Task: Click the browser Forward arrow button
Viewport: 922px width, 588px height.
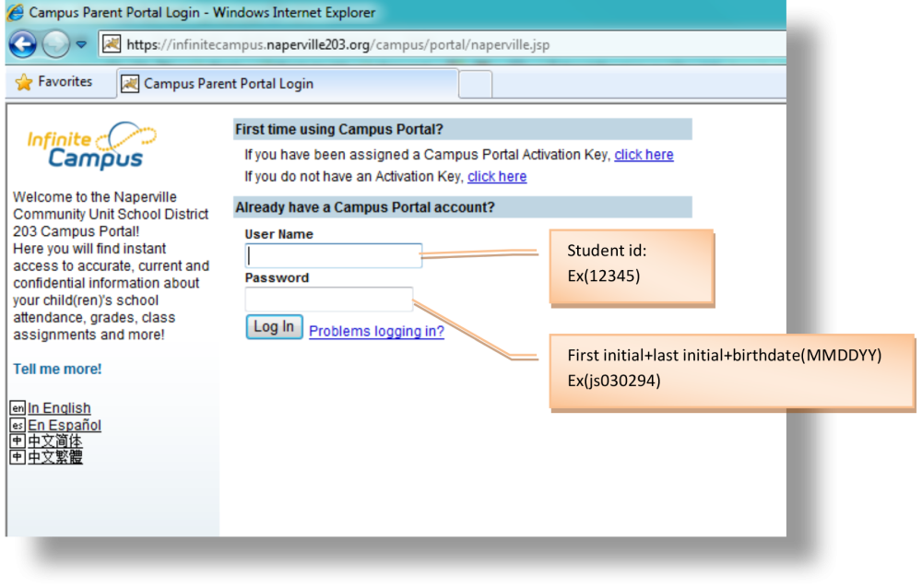Action: point(56,44)
